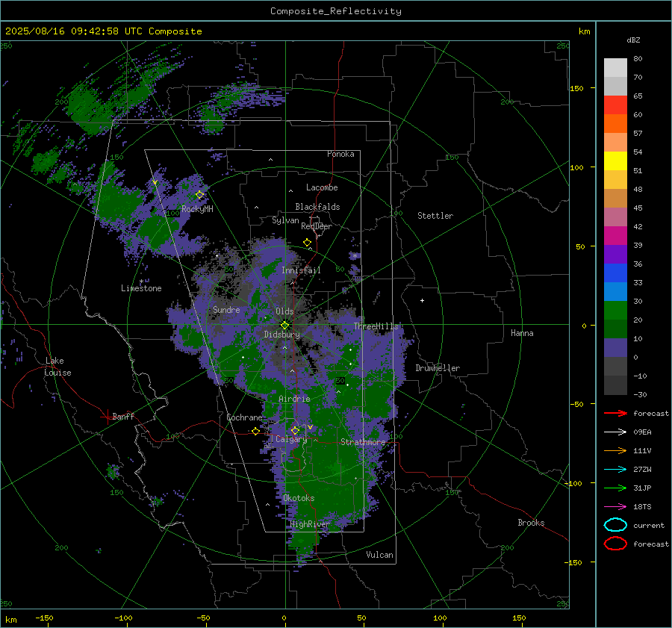Viewport: 672px width, 628px height.
Task: Select the red 65 dBZ color swatch
Action: click(615, 105)
